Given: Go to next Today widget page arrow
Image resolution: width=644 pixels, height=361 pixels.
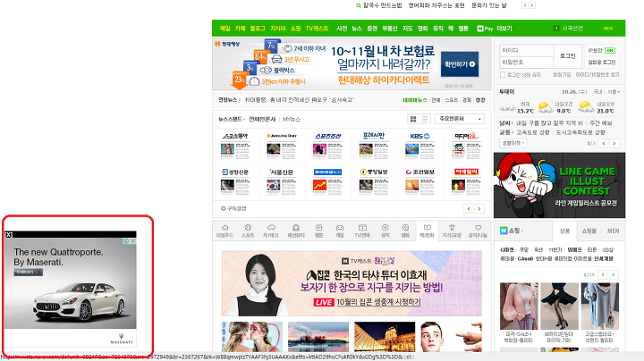Looking at the screenshot, I should (614, 143).
